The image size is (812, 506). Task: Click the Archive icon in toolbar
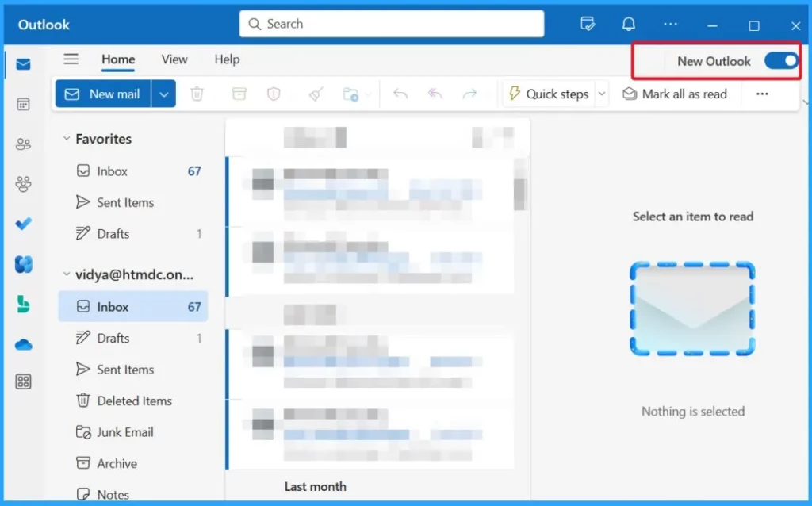(x=239, y=94)
